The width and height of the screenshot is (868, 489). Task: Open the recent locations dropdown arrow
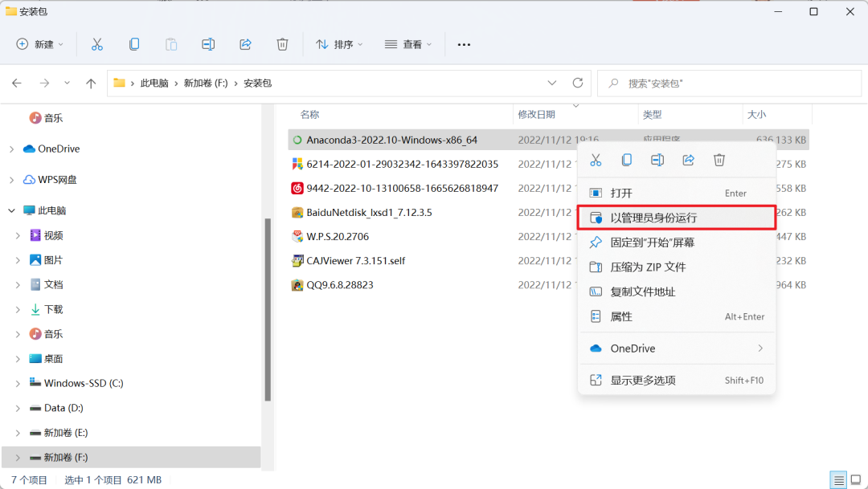67,83
